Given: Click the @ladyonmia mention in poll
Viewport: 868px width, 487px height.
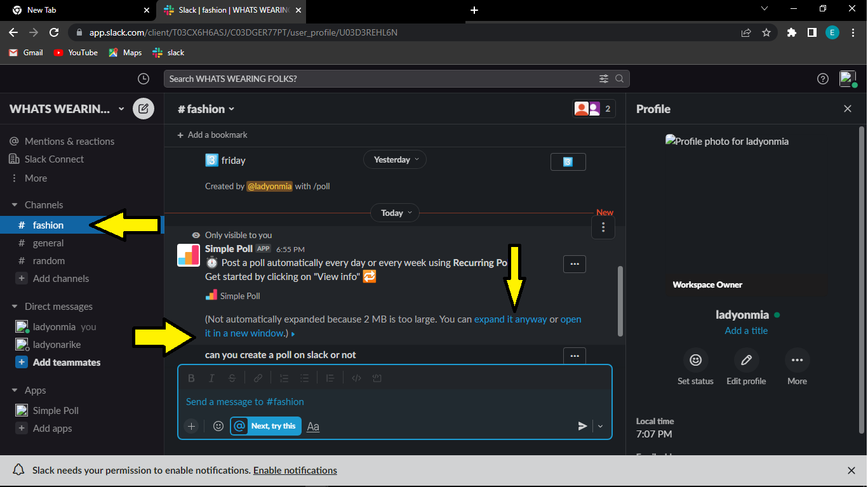Looking at the screenshot, I should click(269, 186).
